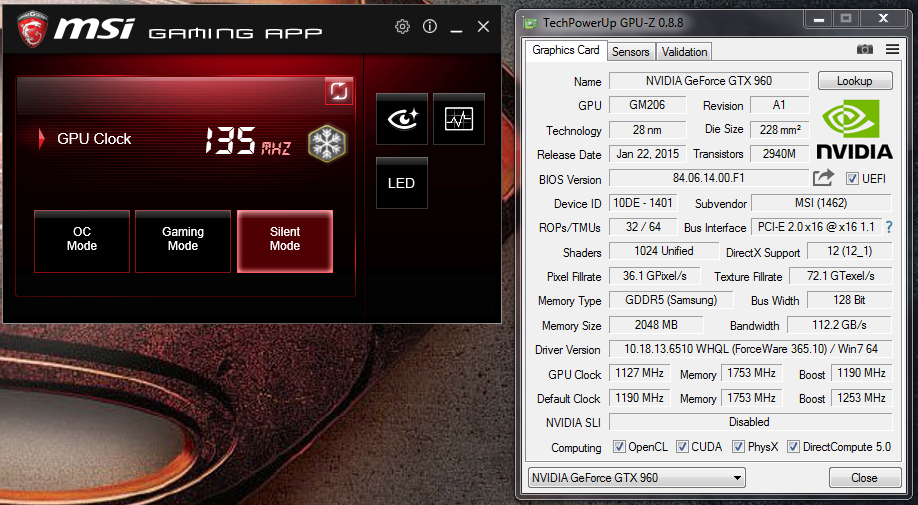Click the BIOS Version field 84.06.14.00.F1
Screen dimensions: 918x505
coord(709,178)
